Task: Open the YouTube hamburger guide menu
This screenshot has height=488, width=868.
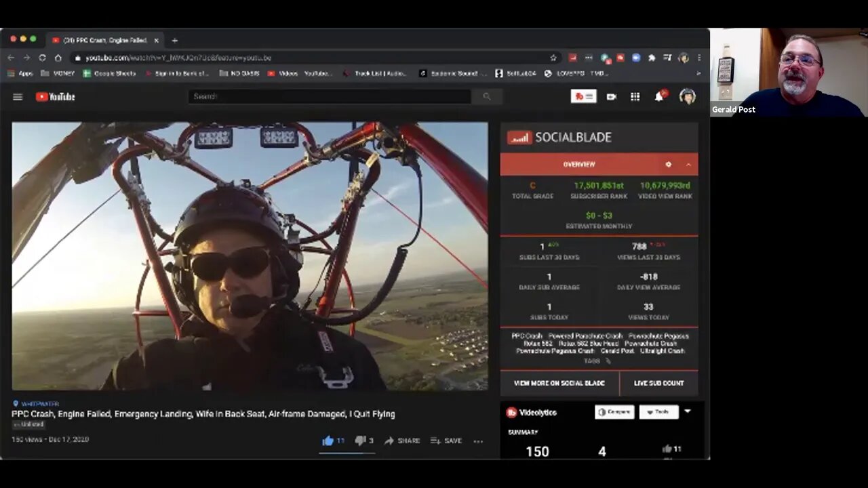Action: (x=18, y=97)
